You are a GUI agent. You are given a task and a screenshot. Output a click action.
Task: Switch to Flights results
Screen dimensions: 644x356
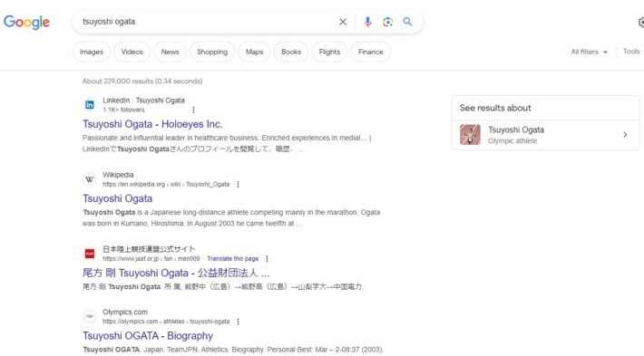click(329, 52)
